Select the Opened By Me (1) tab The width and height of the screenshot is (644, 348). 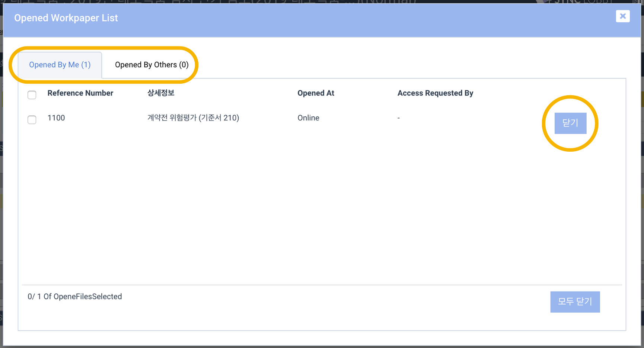point(60,64)
